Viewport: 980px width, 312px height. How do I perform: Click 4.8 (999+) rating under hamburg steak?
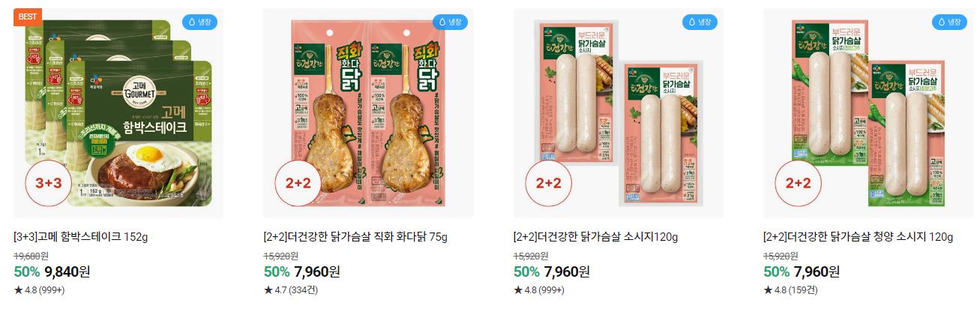click(39, 289)
